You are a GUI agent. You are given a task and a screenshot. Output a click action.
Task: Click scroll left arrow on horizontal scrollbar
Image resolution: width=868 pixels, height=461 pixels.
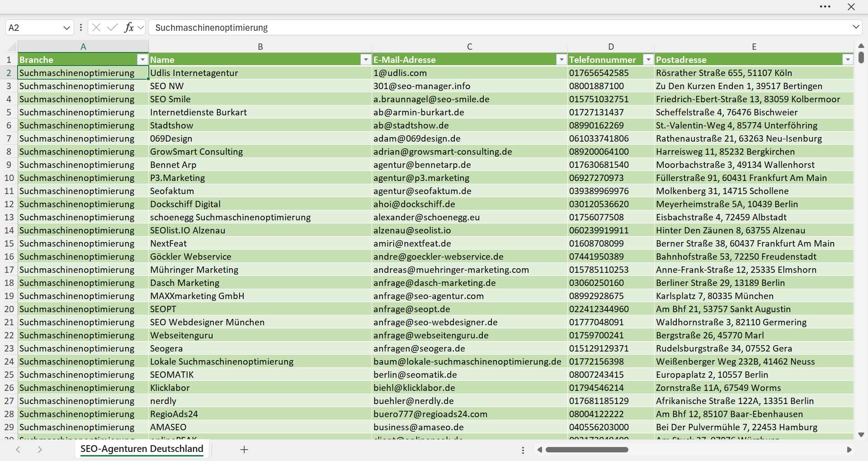pos(539,450)
